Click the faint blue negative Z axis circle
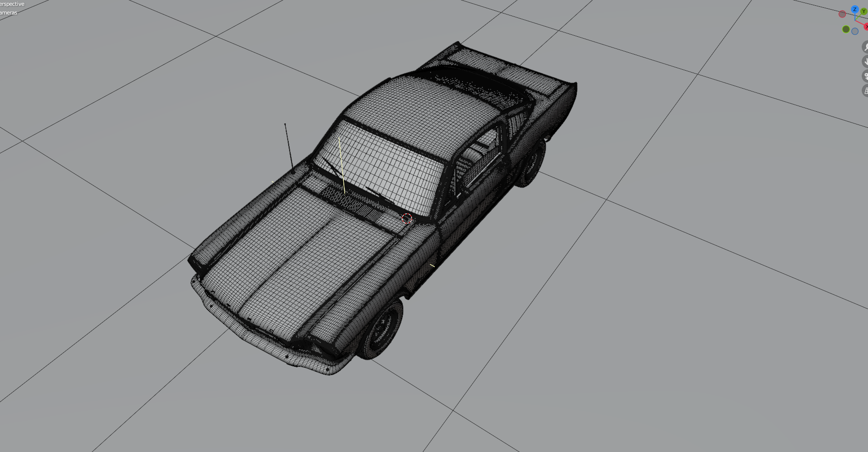This screenshot has height=452, width=868. point(855,31)
